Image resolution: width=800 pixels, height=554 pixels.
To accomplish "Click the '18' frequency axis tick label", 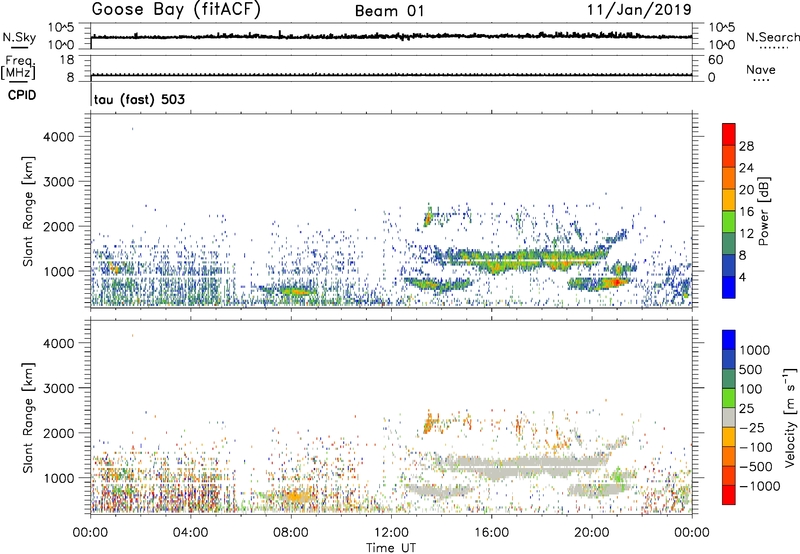I will [67, 60].
